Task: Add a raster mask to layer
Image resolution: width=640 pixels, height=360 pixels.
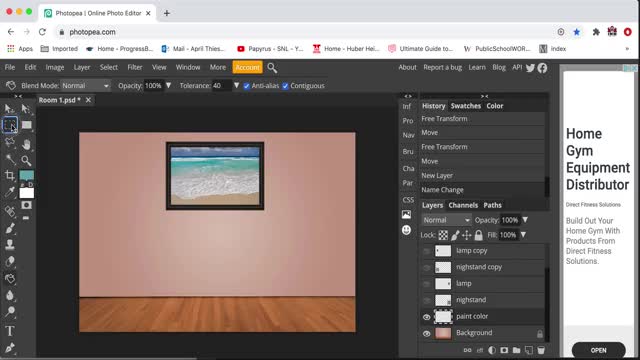Action: (504, 350)
